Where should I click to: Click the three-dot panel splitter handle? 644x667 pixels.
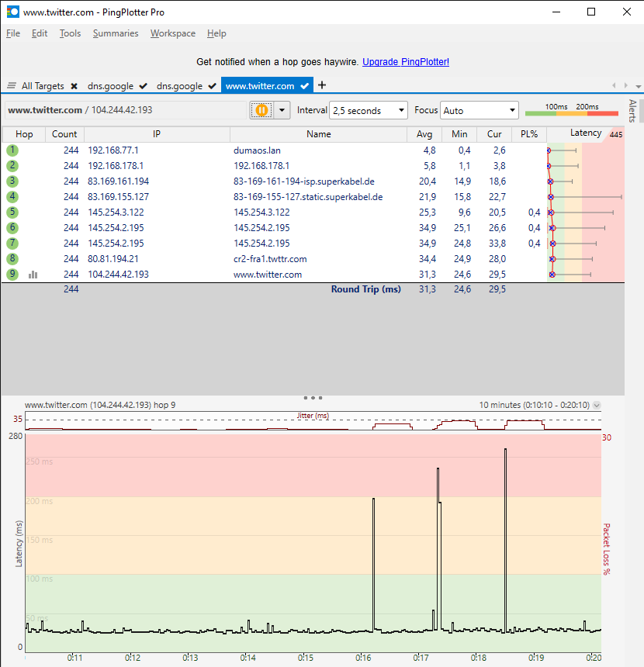[313, 398]
